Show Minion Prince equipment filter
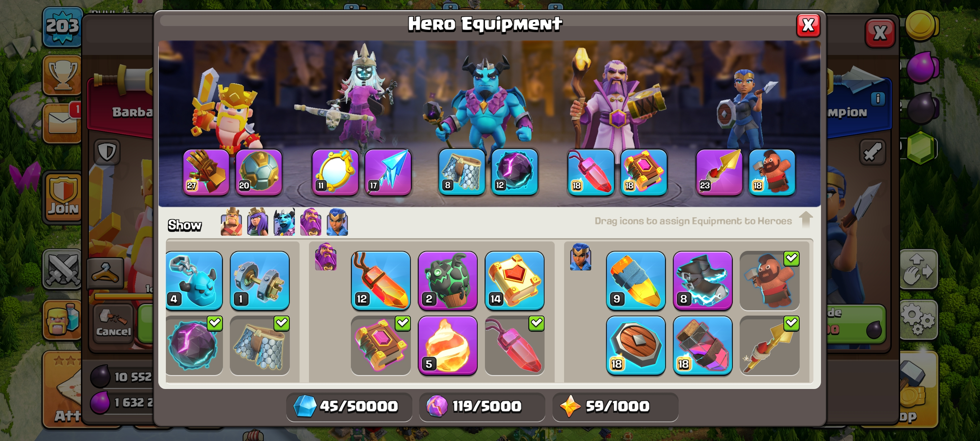The height and width of the screenshot is (441, 980). pos(284,222)
